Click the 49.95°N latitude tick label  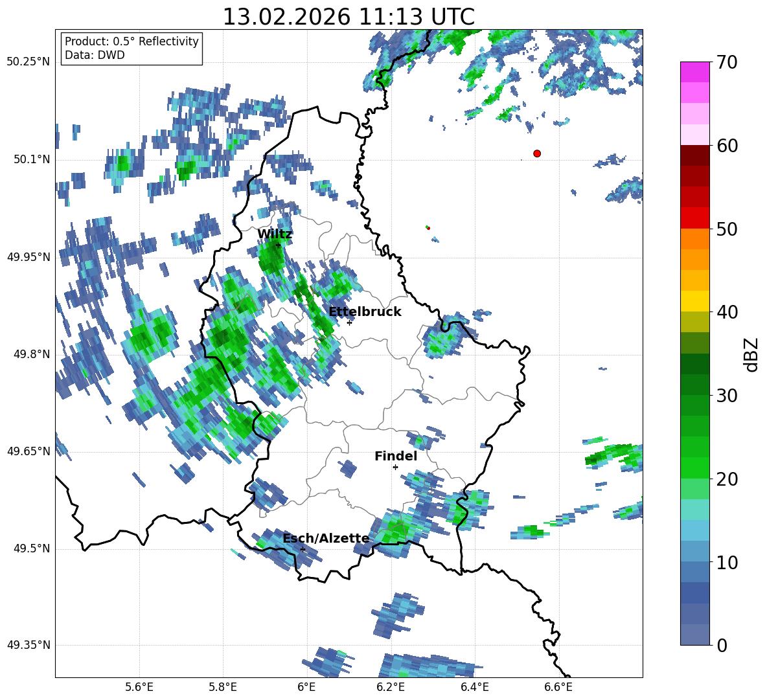[x=29, y=256]
